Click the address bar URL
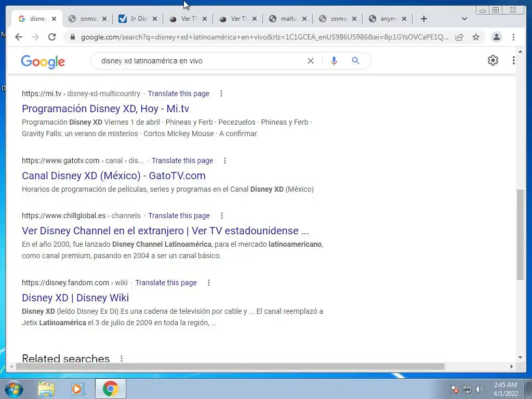Screen dimensions: 532x399 click(x=264, y=37)
